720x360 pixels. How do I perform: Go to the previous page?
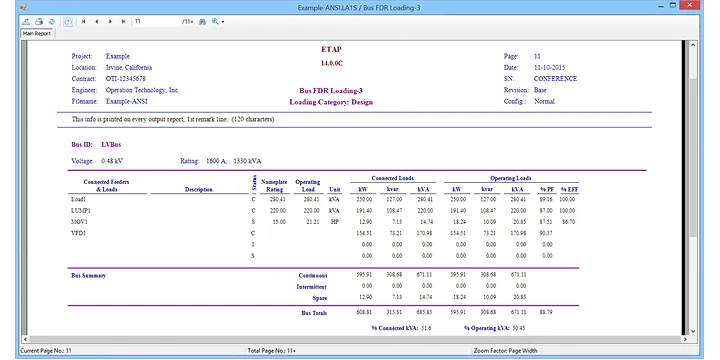point(96,22)
